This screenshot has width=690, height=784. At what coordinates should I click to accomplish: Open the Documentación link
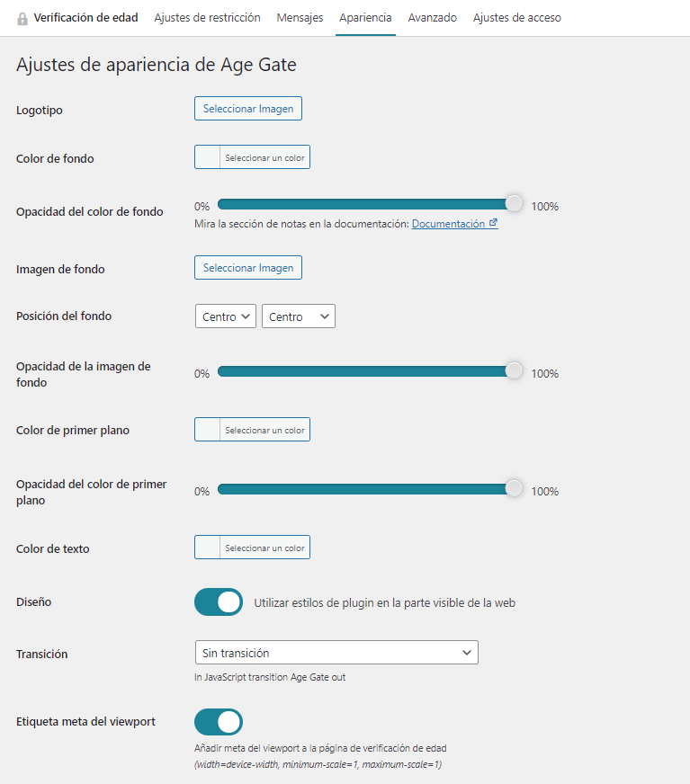click(x=448, y=224)
